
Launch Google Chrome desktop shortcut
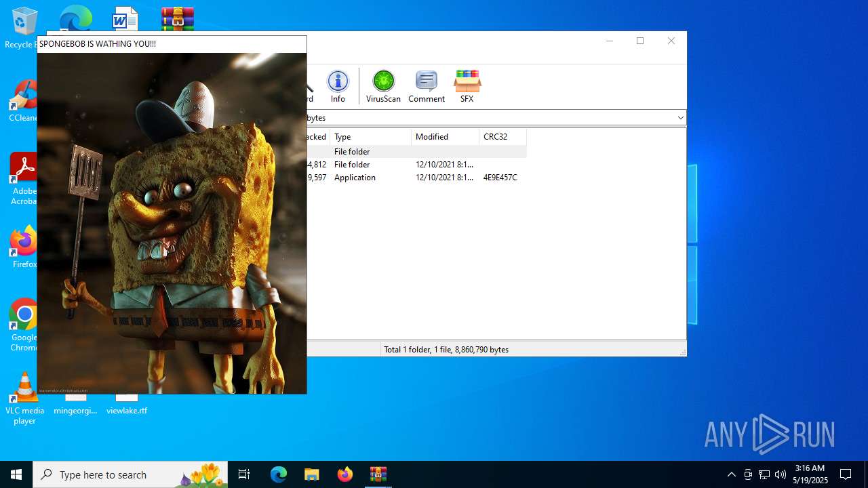pyautogui.click(x=24, y=325)
